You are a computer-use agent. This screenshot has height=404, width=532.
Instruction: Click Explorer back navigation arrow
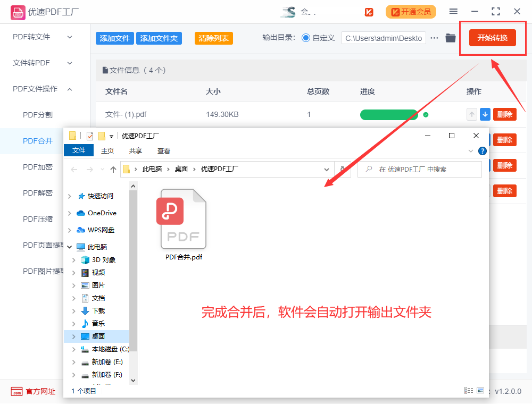click(x=74, y=169)
